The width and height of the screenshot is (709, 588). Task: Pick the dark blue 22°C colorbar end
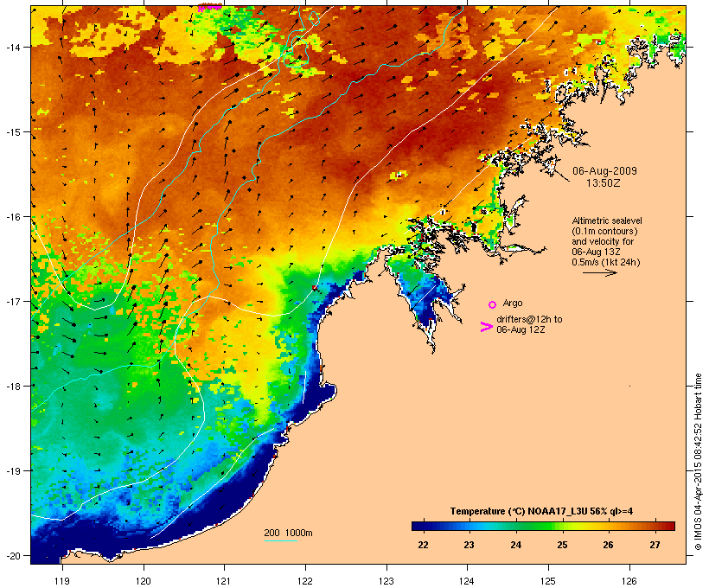tap(418, 526)
